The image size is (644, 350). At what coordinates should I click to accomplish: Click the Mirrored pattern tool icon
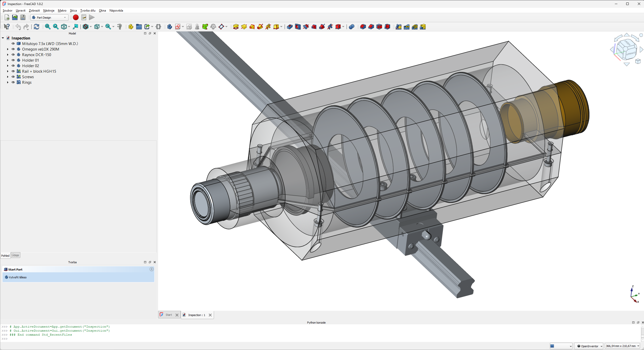click(x=398, y=27)
